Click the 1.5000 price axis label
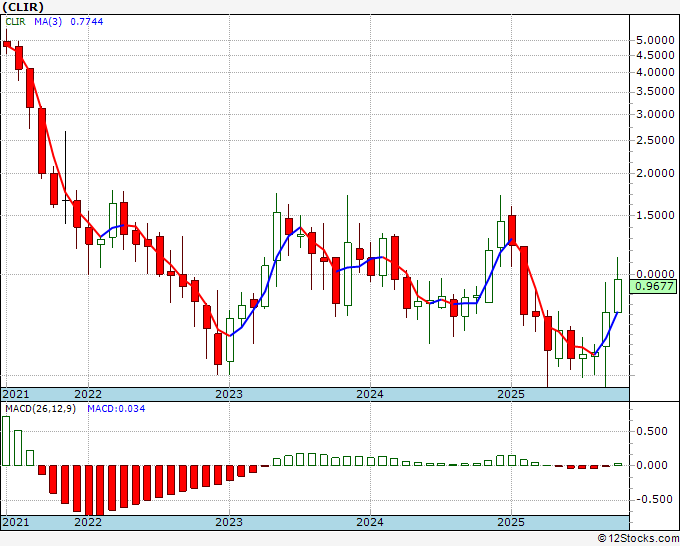 pos(655,215)
